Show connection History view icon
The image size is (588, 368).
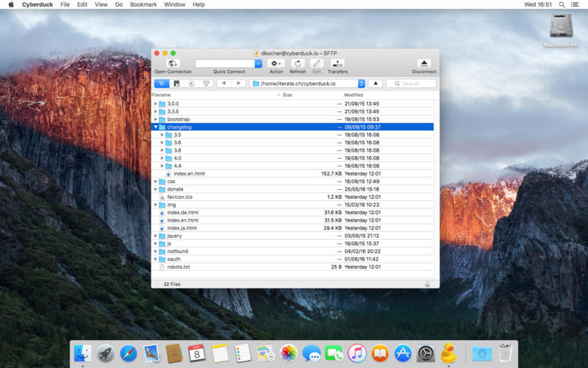coord(192,84)
